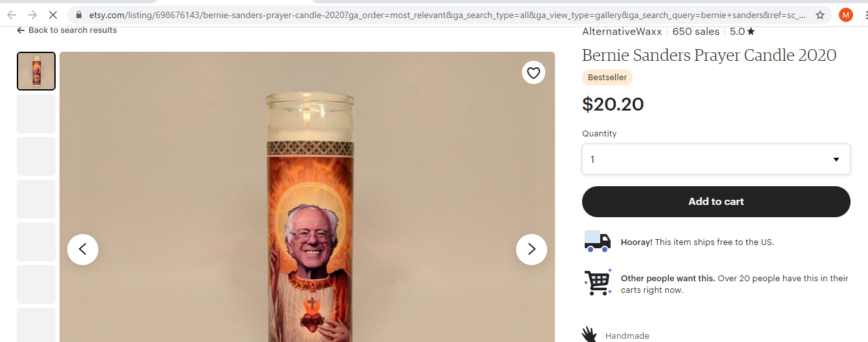The image size is (868, 342).
Task: Click the padlock site info icon
Action: [78, 14]
